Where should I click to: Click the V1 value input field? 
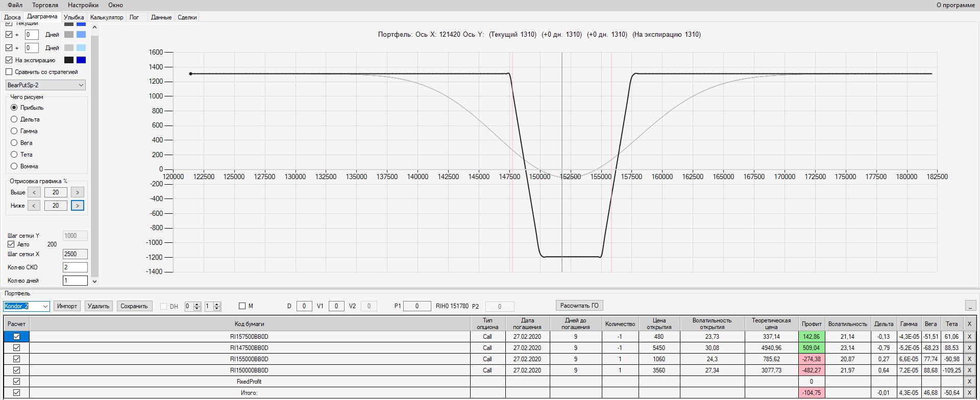coord(336,306)
